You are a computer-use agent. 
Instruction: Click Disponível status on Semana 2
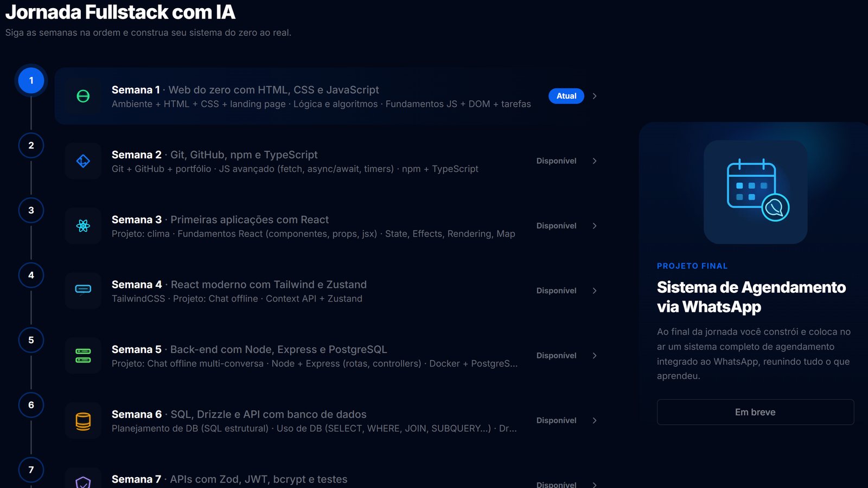[x=557, y=161]
